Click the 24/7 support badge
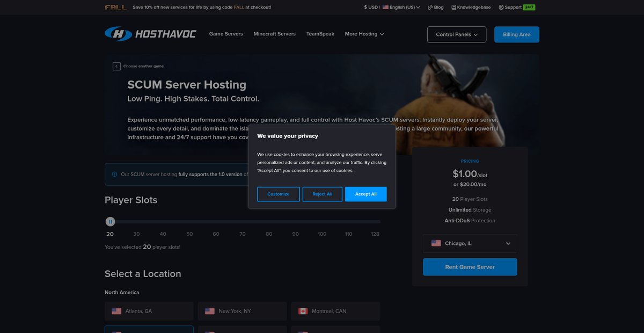This screenshot has width=644, height=333. click(x=529, y=8)
